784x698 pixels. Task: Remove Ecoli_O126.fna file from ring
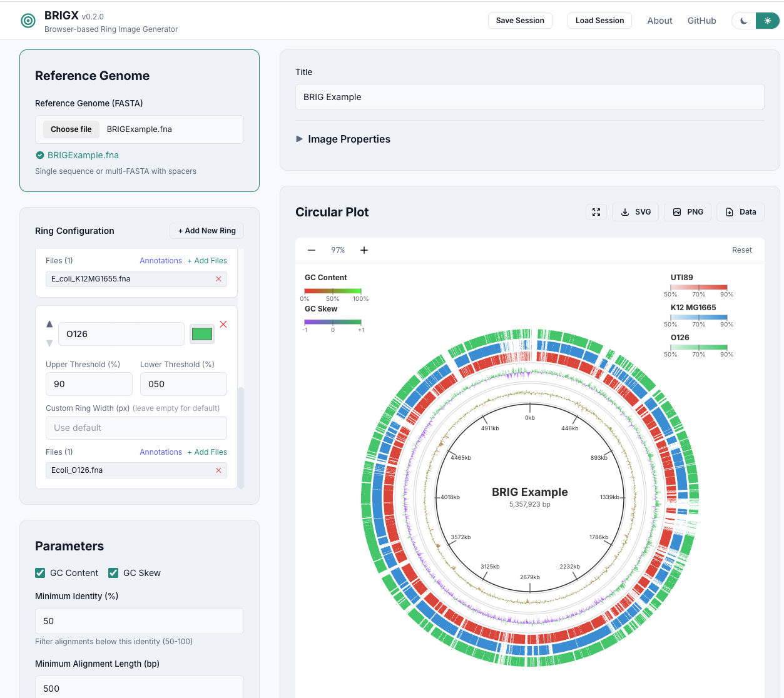[218, 470]
